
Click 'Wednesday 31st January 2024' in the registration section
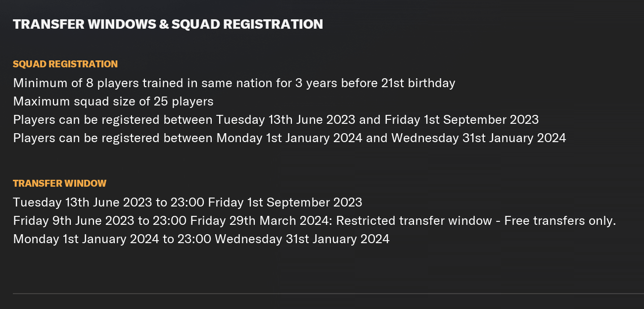tap(479, 138)
